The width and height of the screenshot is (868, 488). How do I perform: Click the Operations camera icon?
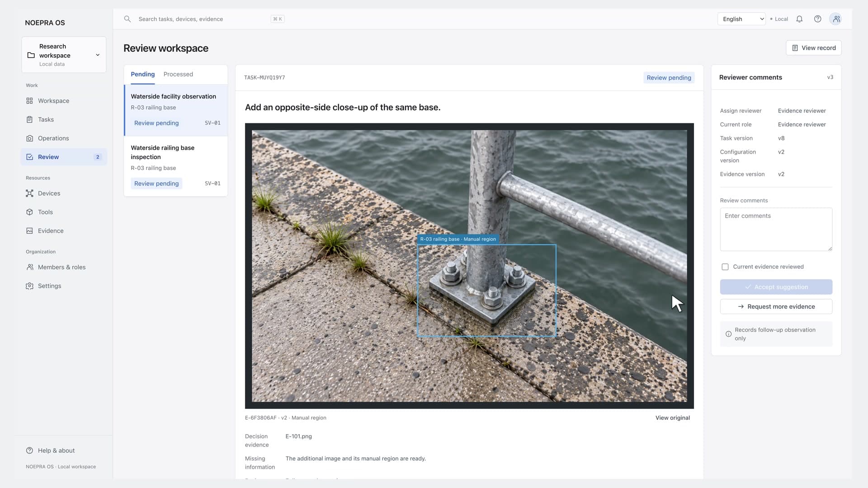[29, 138]
